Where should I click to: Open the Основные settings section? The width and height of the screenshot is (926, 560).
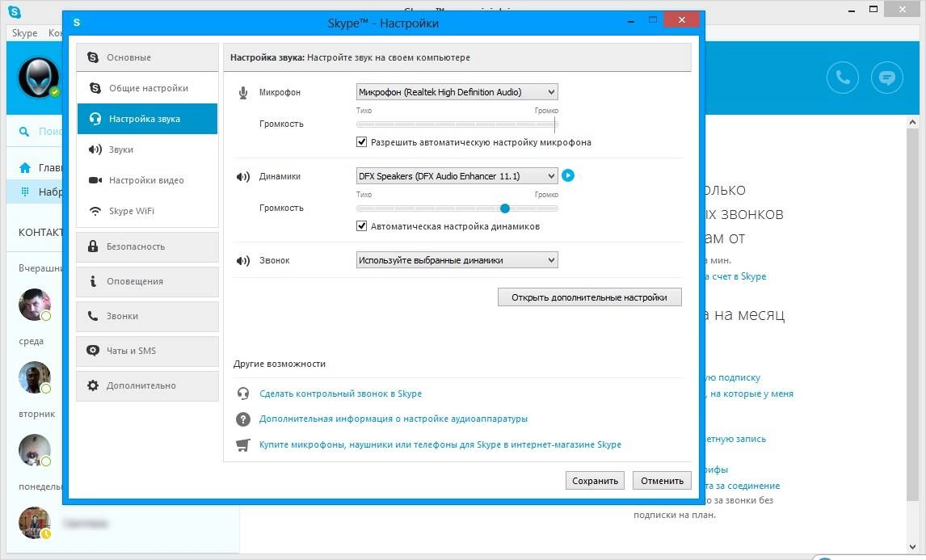147,57
